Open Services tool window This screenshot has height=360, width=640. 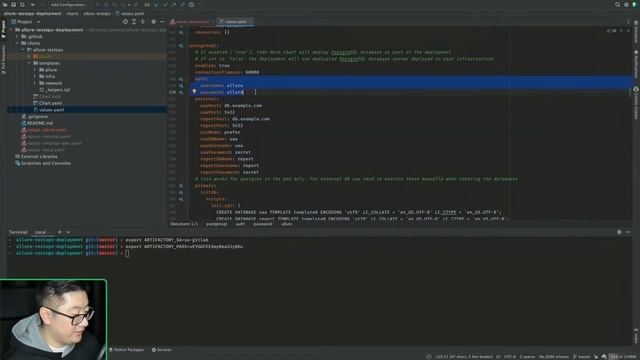(x=162, y=350)
